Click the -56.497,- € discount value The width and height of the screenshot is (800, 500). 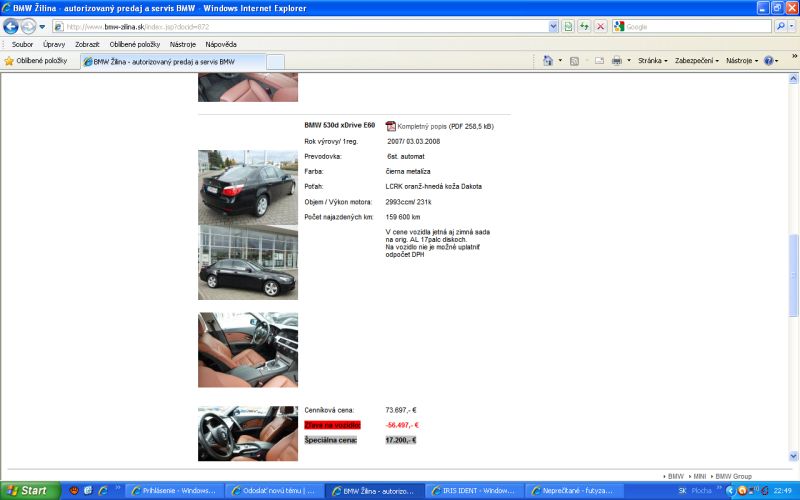(402, 425)
